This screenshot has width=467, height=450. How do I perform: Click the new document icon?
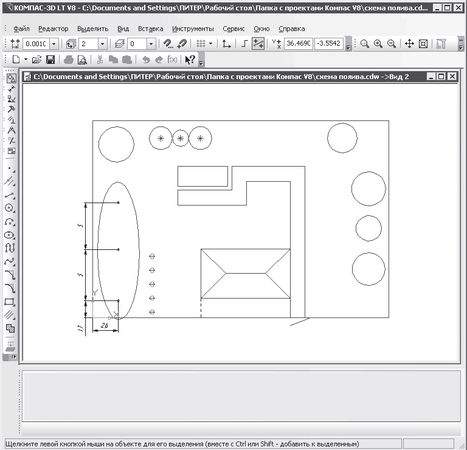pyautogui.click(x=16, y=60)
